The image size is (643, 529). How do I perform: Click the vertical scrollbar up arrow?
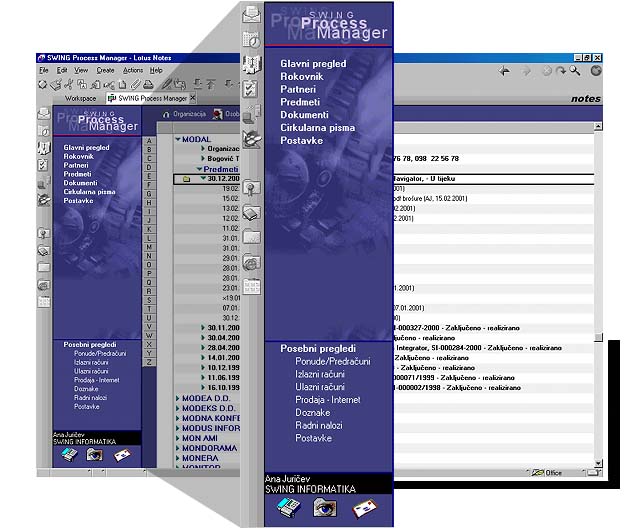pyautogui.click(x=598, y=126)
